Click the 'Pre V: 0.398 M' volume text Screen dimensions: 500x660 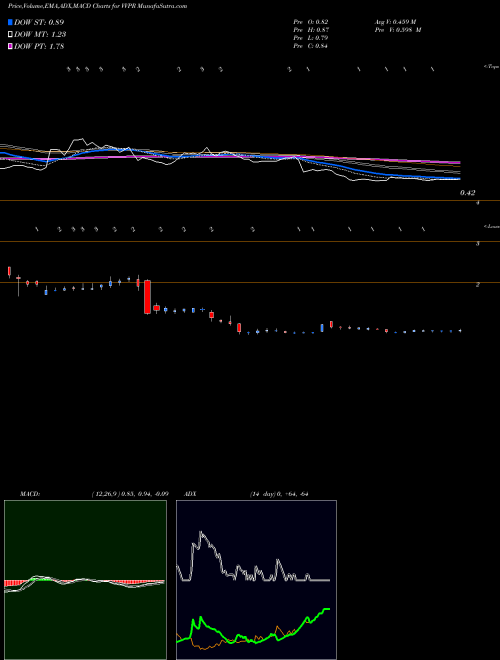[x=398, y=30]
